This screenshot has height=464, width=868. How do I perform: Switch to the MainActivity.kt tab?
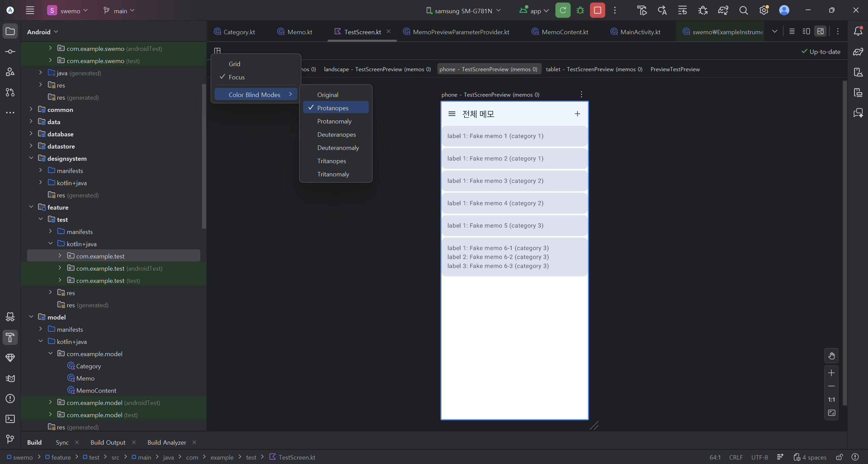pos(640,32)
